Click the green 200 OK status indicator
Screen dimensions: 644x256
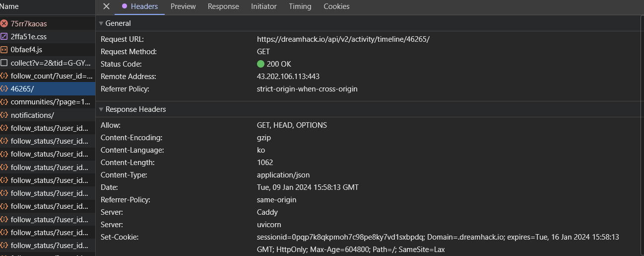261,64
